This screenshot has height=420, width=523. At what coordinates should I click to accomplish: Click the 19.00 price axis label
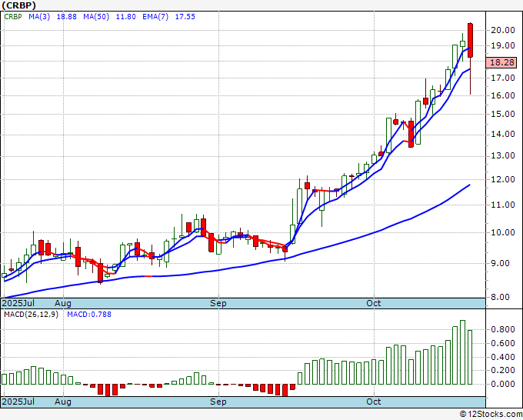503,45
